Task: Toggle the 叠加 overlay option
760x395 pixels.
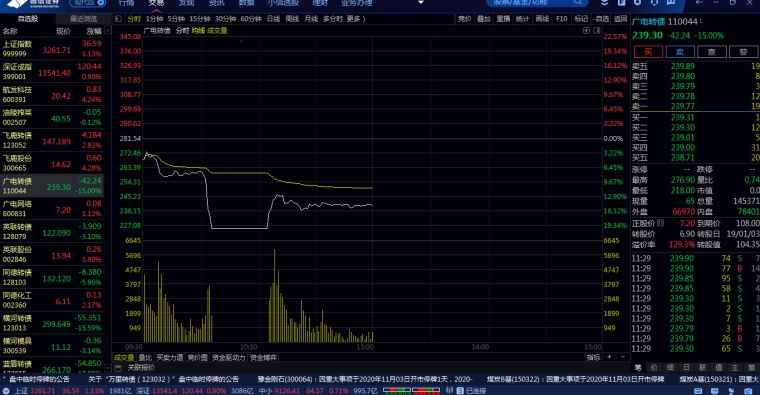Action: 484,19
